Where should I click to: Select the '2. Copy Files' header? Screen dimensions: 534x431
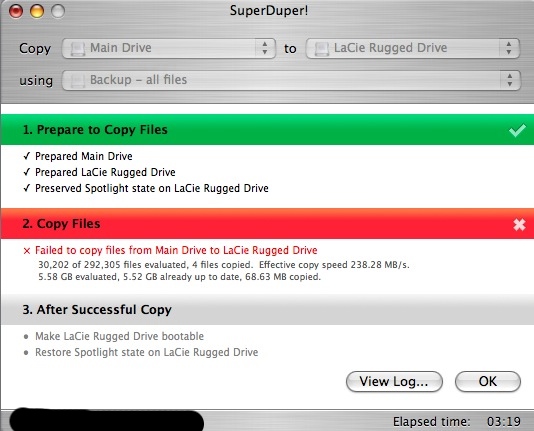pos(267,224)
